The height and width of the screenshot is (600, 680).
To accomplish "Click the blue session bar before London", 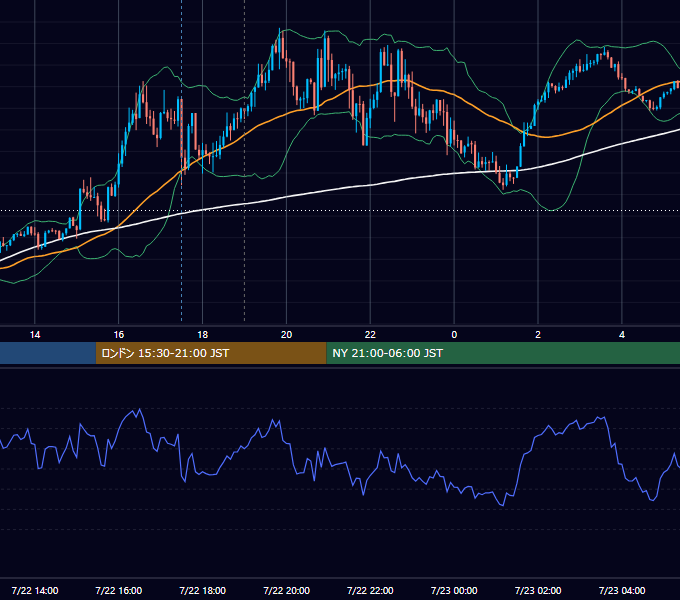I will coord(48,353).
